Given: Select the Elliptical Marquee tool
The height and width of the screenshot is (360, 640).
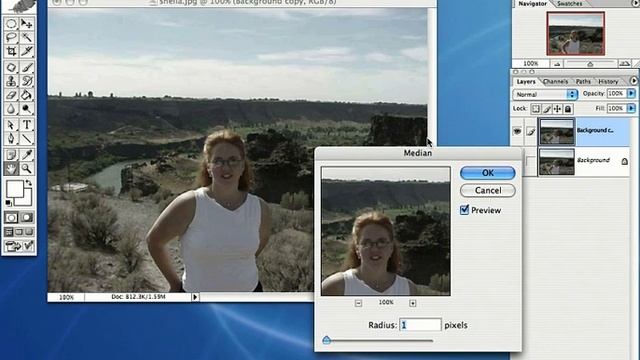Looking at the screenshot, I should coord(11,24).
